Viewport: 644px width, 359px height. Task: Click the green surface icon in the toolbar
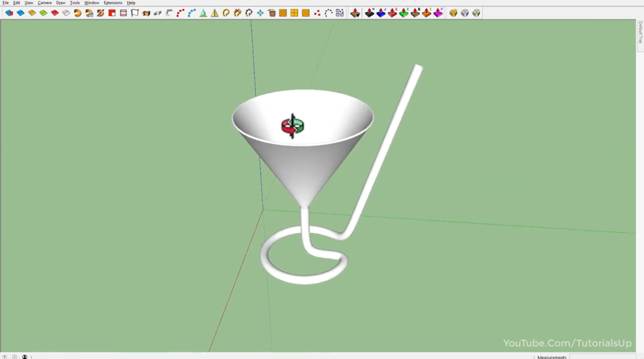click(x=43, y=13)
